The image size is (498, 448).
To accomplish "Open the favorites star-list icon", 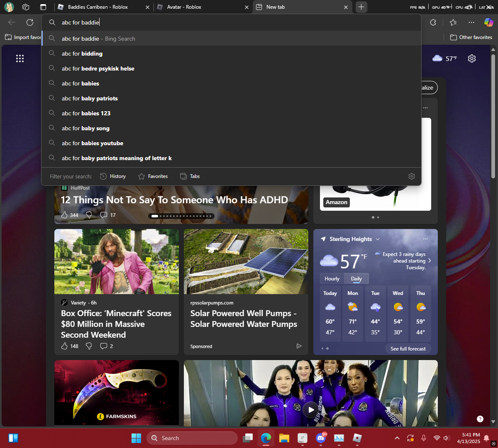I will click(x=453, y=22).
